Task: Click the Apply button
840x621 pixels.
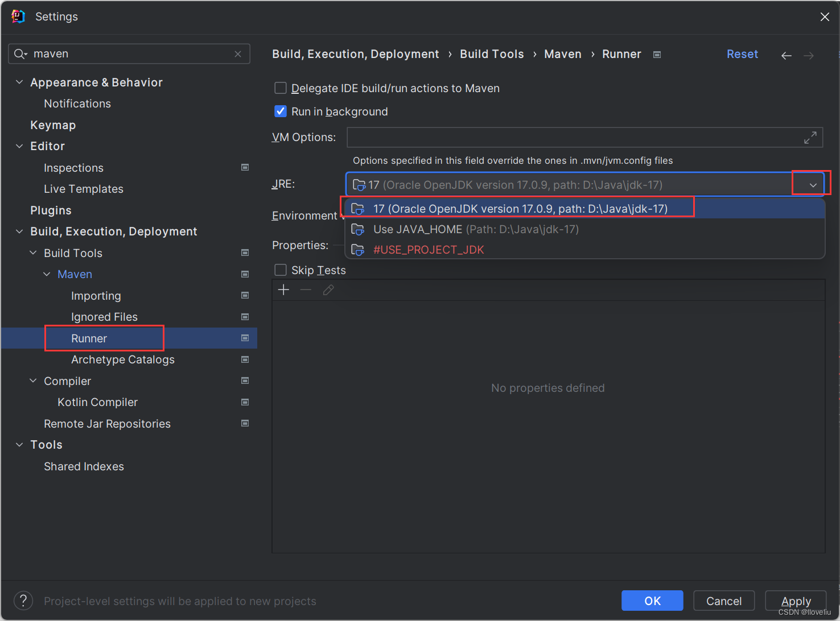Action: 796,601
